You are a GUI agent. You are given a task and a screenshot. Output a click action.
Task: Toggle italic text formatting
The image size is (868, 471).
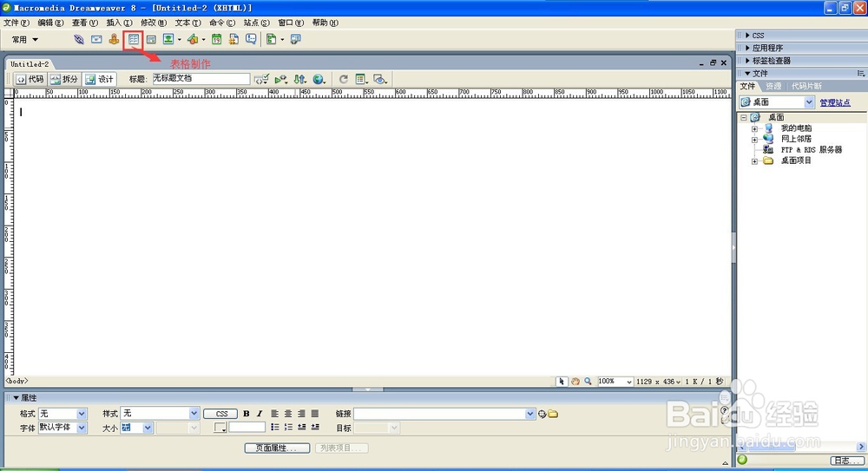click(259, 414)
